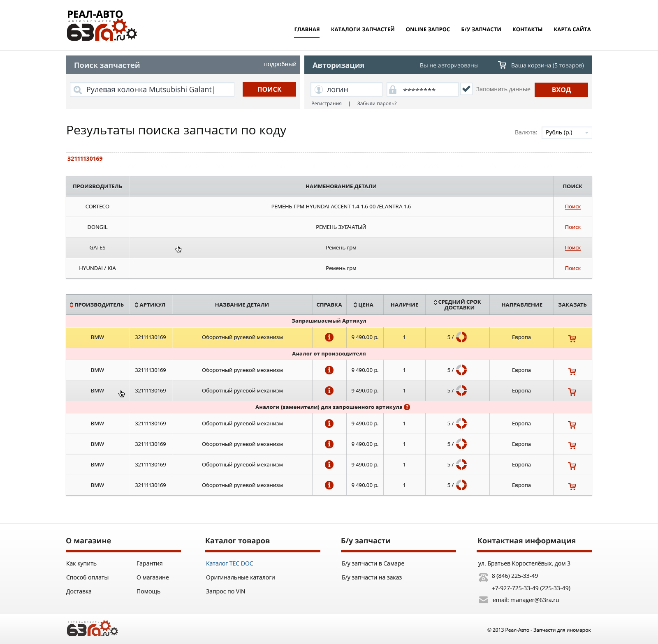This screenshot has height=644, width=658.
Task: Click the question mark icon next to Аналоги (заменители)
Action: coord(407,407)
